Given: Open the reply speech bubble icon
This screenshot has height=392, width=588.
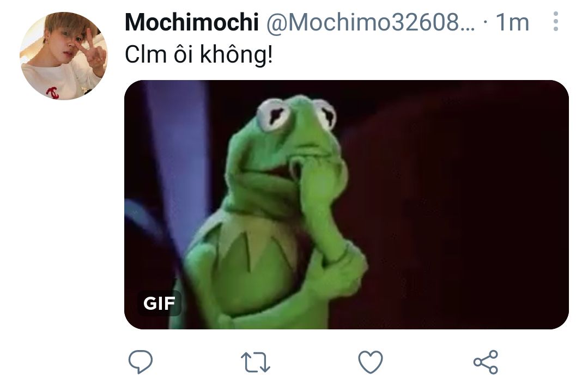Looking at the screenshot, I should [x=140, y=362].
